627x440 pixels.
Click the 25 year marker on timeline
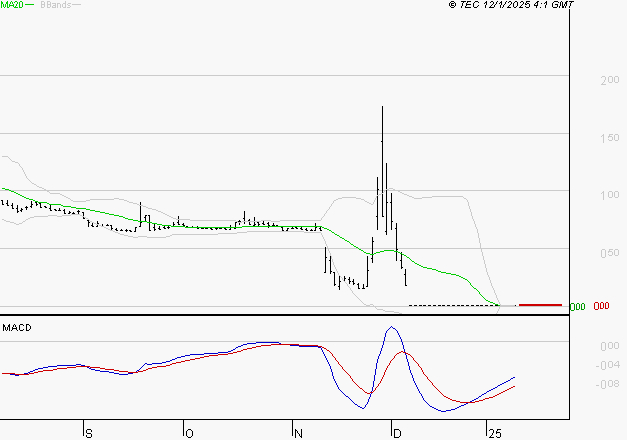495,434
